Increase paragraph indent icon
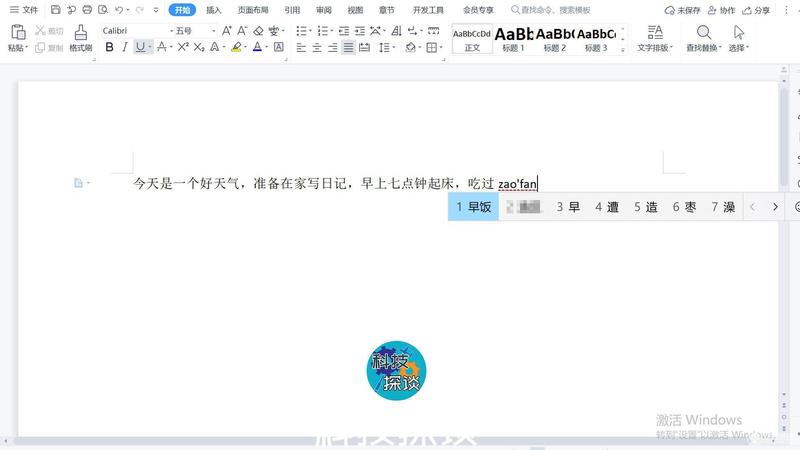800x450 pixels. click(x=360, y=31)
